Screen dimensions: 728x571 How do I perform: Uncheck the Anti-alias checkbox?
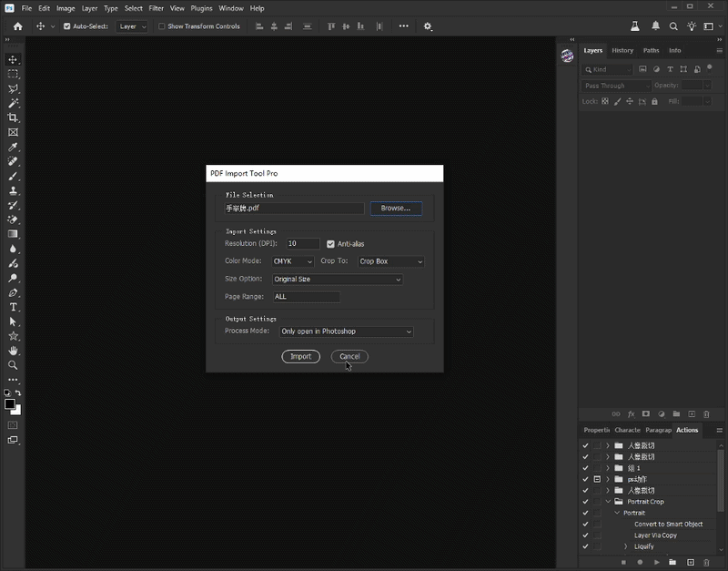click(x=330, y=244)
